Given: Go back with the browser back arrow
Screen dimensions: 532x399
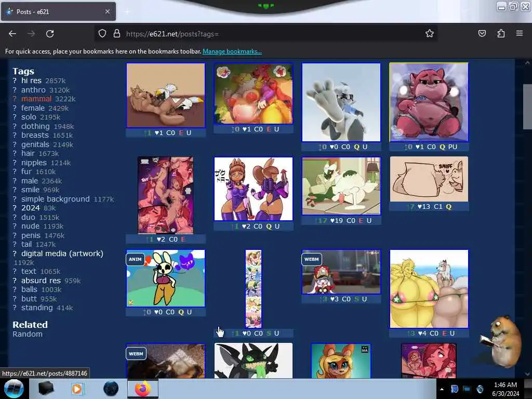Looking at the screenshot, I should (x=12, y=34).
